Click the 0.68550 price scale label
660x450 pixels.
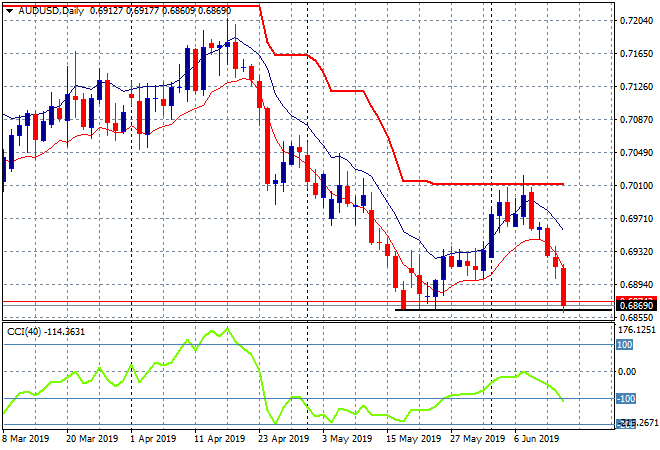[x=636, y=317]
